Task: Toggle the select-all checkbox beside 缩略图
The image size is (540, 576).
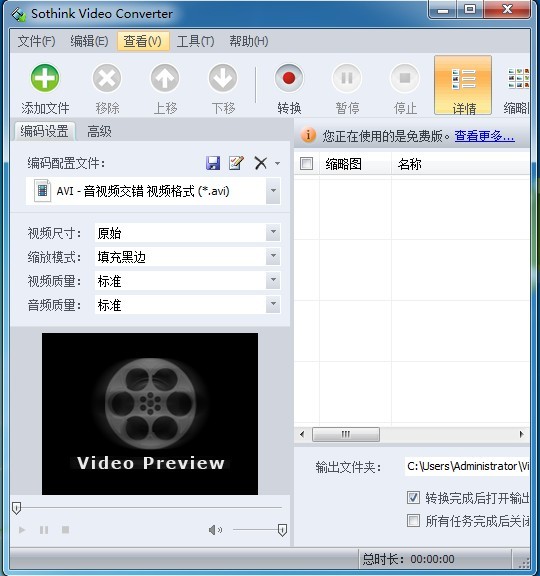Action: [x=306, y=163]
